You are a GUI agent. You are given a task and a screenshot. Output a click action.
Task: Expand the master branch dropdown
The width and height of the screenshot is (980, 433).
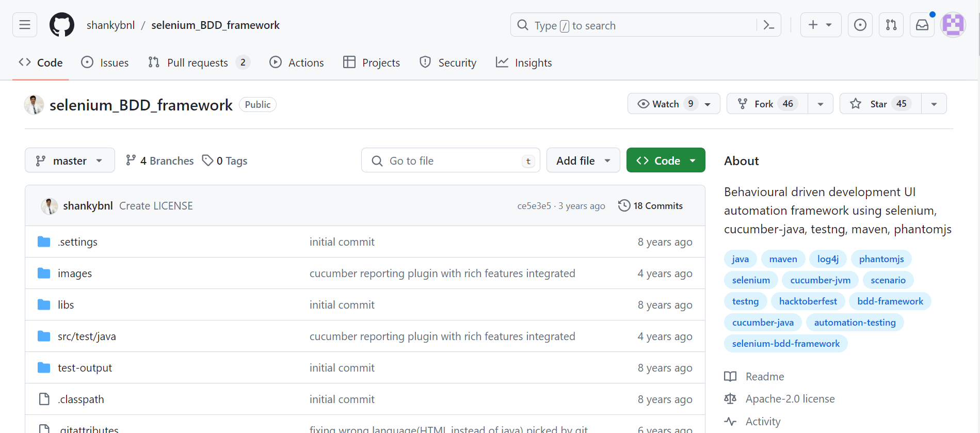pyautogui.click(x=70, y=161)
